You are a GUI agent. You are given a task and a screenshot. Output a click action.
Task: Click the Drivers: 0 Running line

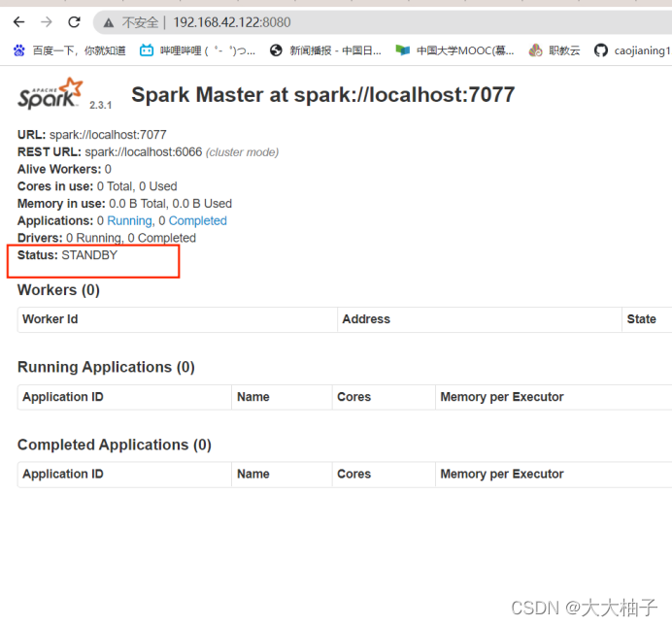pos(107,238)
